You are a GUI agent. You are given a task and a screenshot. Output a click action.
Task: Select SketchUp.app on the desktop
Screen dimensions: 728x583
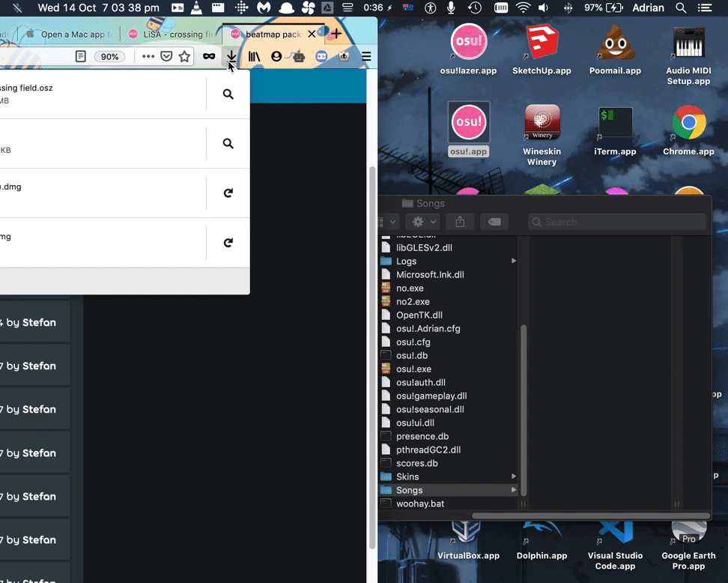click(x=542, y=50)
